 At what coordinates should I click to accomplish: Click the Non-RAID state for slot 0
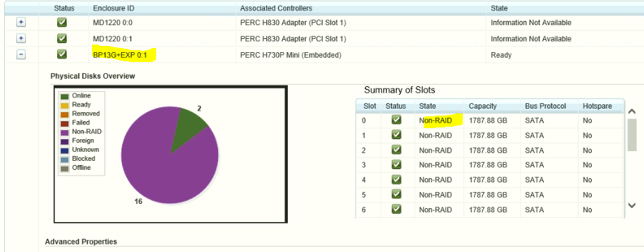point(436,120)
